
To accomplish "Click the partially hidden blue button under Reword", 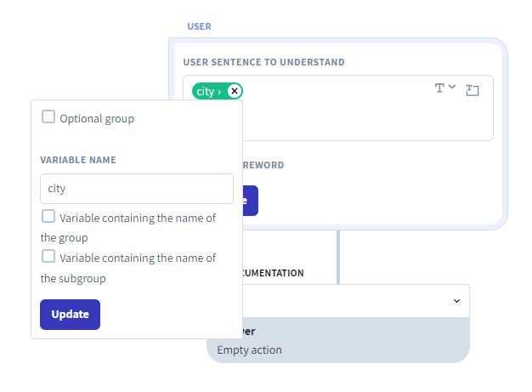I will [250, 201].
